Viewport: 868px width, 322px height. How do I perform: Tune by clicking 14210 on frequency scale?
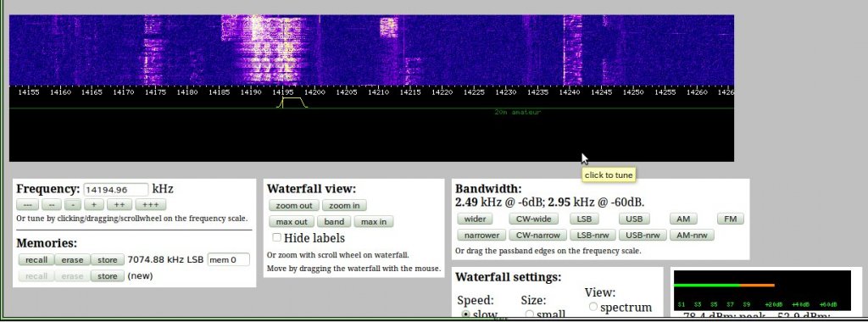coord(379,92)
